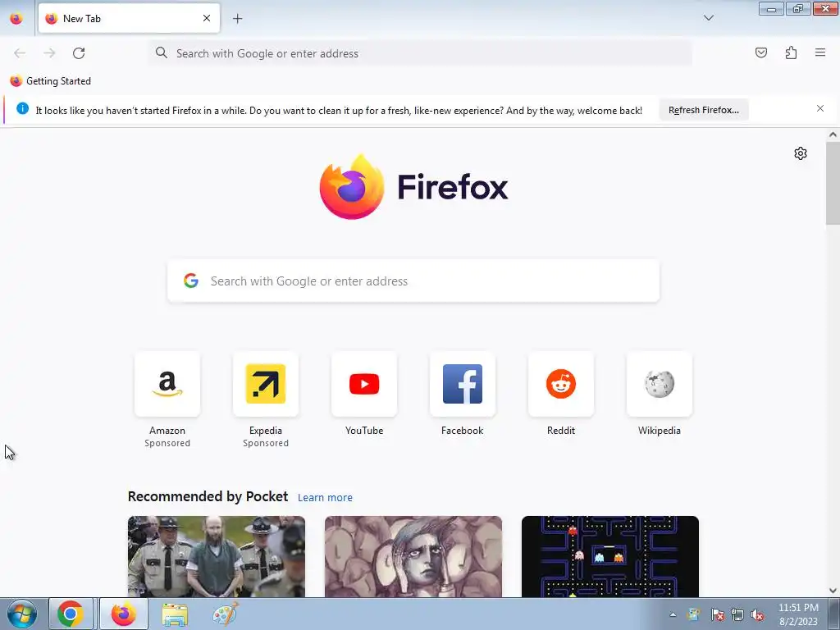
Task: Click the address bar search field
Action: point(421,53)
